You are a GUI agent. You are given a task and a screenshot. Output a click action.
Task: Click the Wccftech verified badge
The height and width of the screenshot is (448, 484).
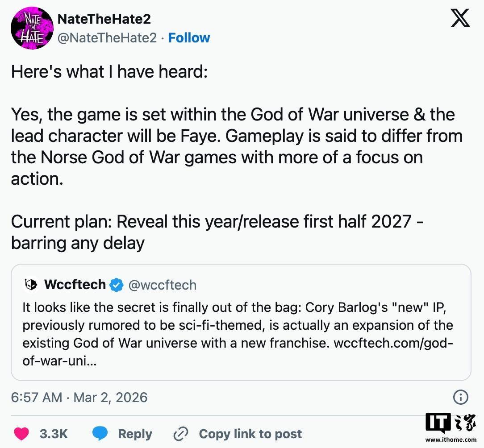click(117, 285)
